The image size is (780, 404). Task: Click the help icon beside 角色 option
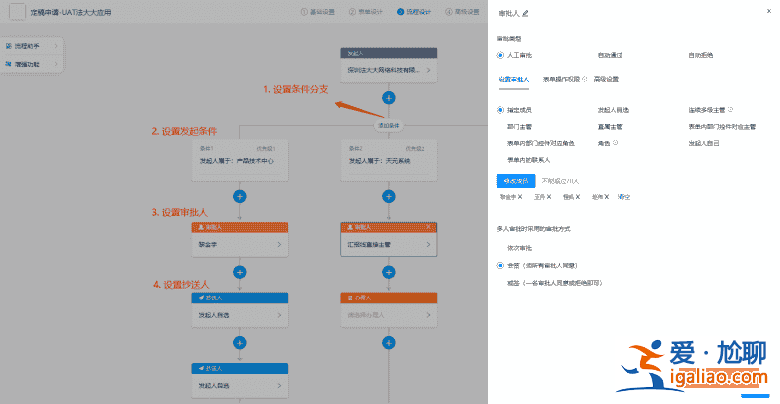[x=615, y=143]
